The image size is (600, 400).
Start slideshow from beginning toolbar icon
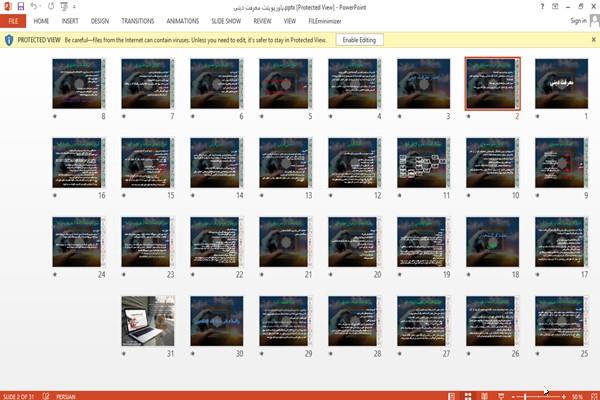(x=64, y=6)
